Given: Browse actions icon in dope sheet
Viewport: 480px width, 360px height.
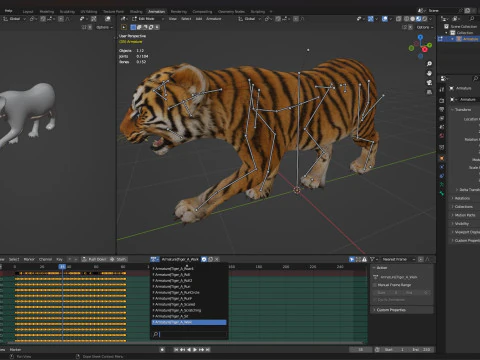Looking at the screenshot, I should [155, 259].
